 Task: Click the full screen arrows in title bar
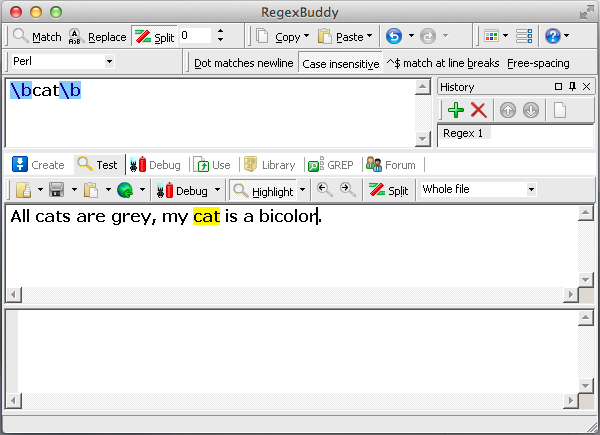587,12
